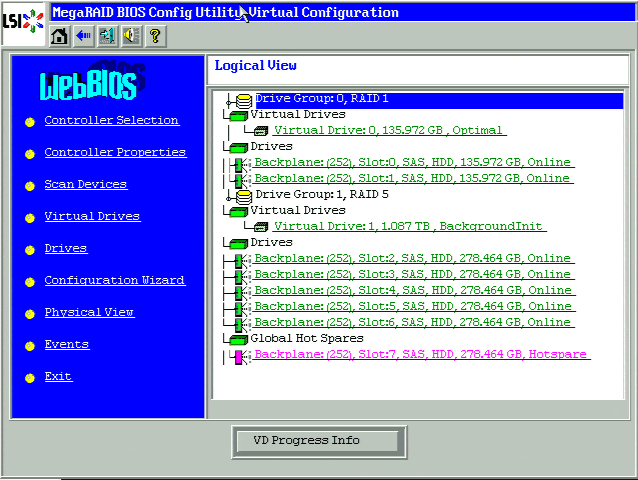Select Drive Group: 0, RAID 1 row
638x480 pixels.
click(439, 100)
